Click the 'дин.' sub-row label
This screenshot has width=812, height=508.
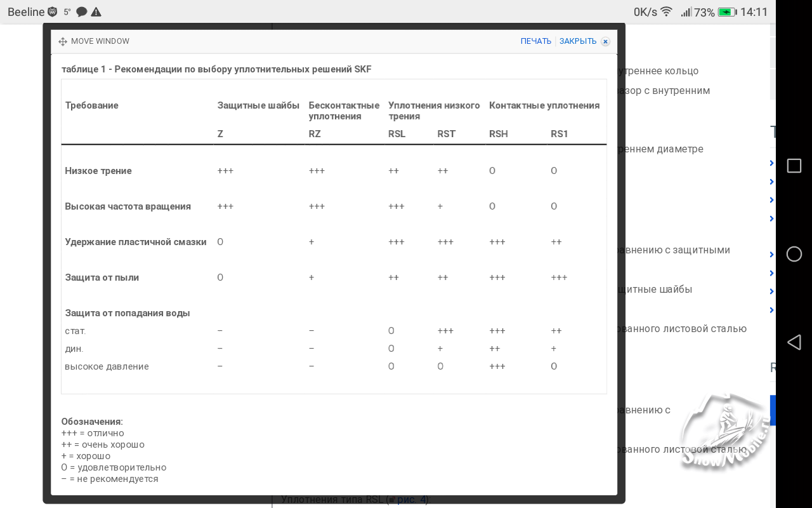(74, 349)
